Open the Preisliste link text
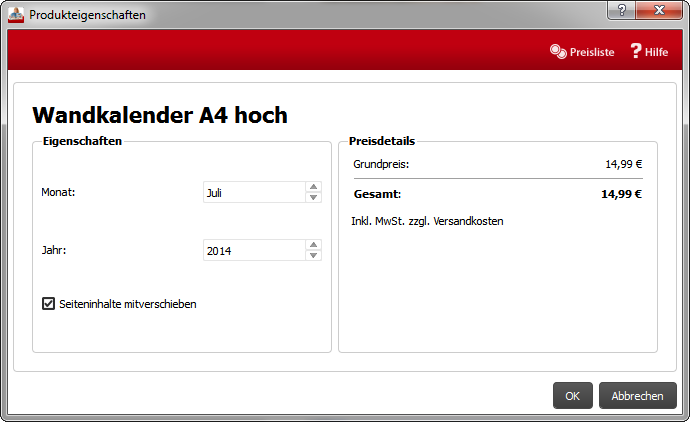 [592, 52]
